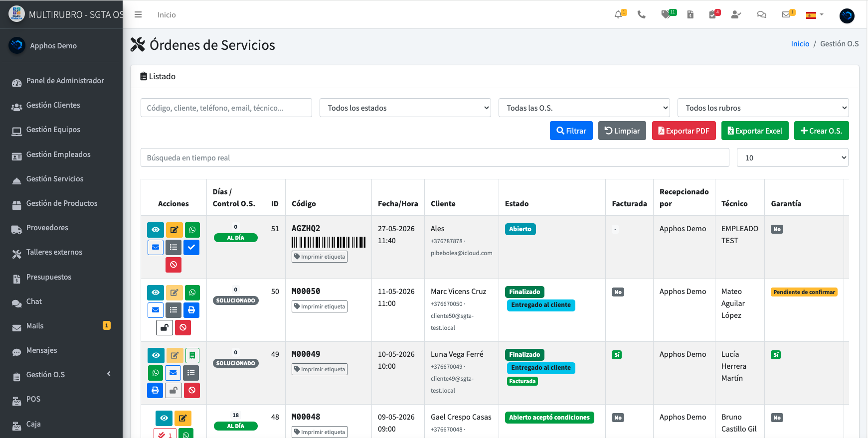868x438 pixels.
Task: Click the red ban icon for order M00050
Action: pos(183,327)
